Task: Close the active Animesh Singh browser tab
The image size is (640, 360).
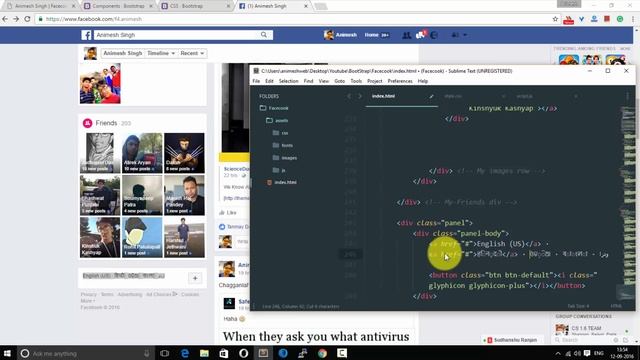Action: (306, 6)
